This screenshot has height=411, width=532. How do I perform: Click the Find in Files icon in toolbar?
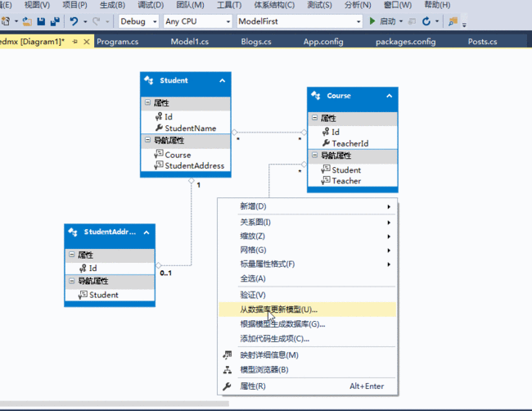(x=453, y=21)
